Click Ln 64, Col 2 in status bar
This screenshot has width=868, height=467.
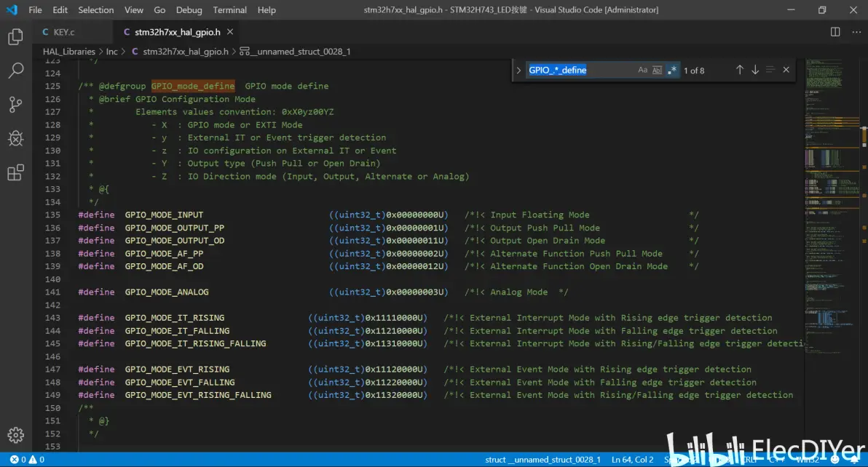[632, 460]
